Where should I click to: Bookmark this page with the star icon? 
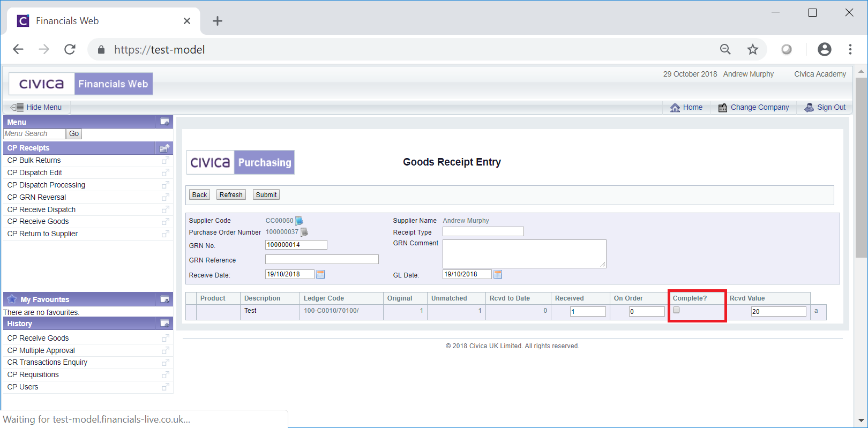[x=753, y=49]
